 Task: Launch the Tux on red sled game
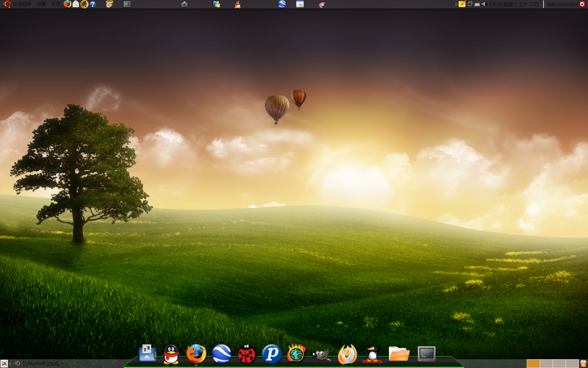tap(372, 354)
